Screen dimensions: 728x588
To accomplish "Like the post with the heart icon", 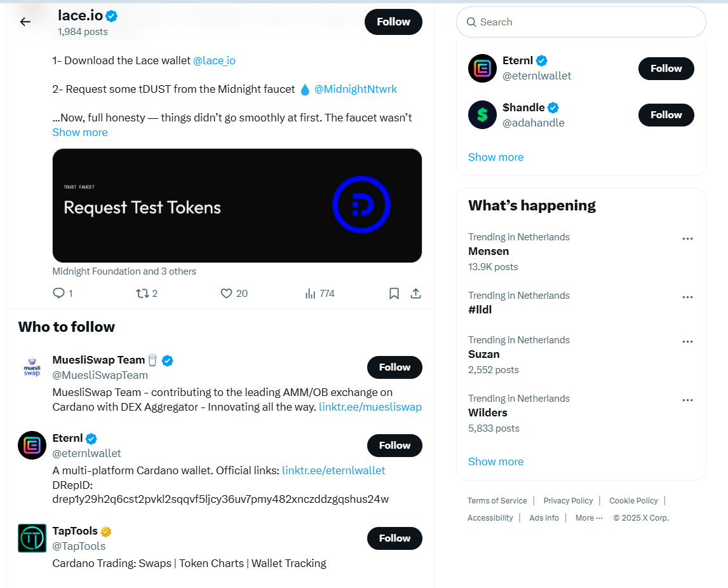I will 226,293.
